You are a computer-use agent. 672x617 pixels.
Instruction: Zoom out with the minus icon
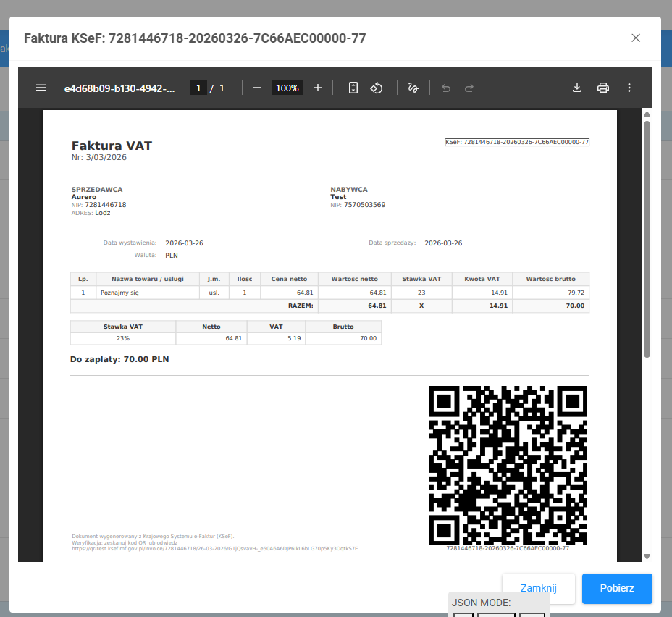click(257, 88)
